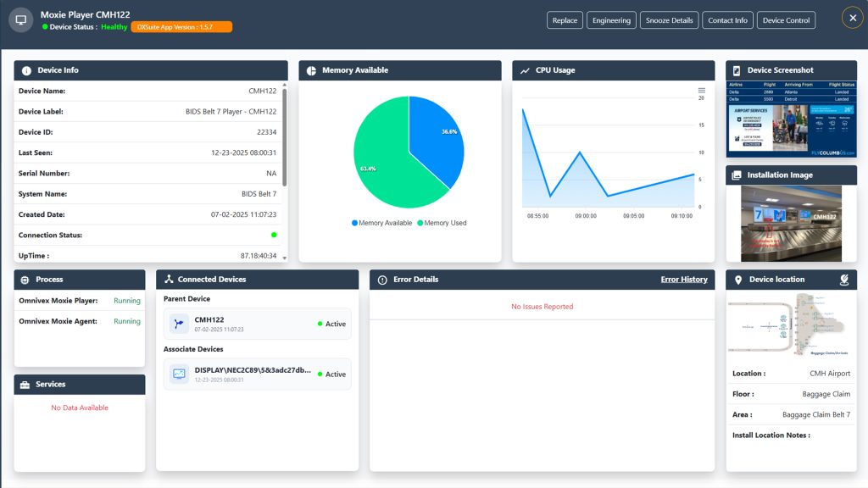Click the display icon of the associate device
This screenshot has height=488, width=868.
coord(179,374)
